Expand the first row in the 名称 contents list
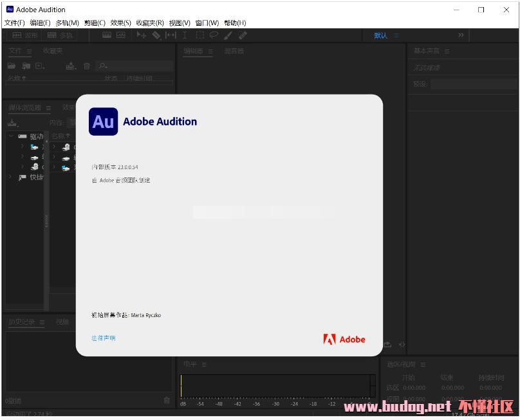The width and height of the screenshot is (520, 420). coord(54,147)
